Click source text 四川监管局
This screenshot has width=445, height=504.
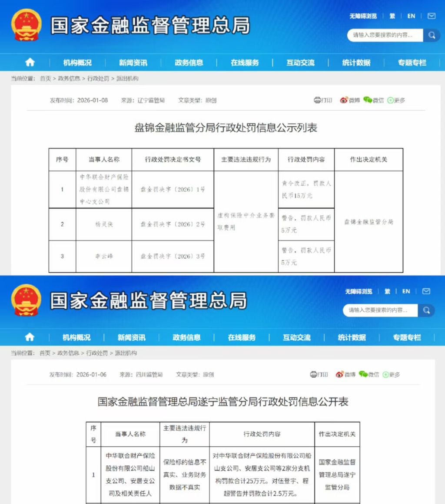149,375
